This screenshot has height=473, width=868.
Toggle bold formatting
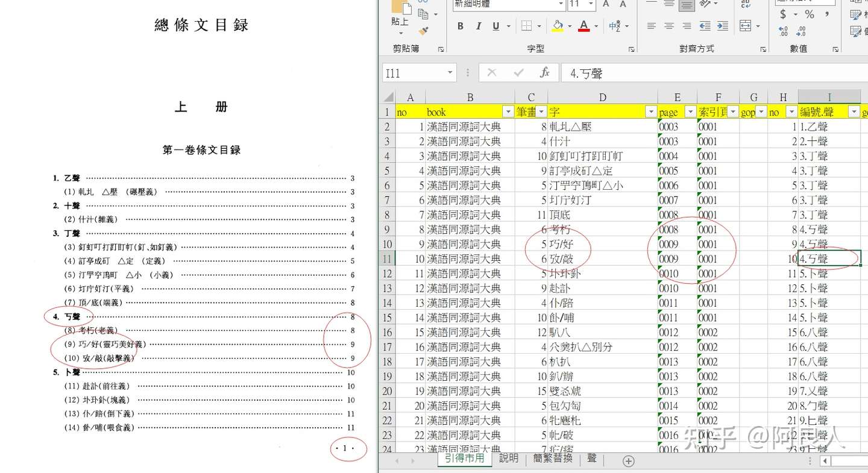coord(461,26)
